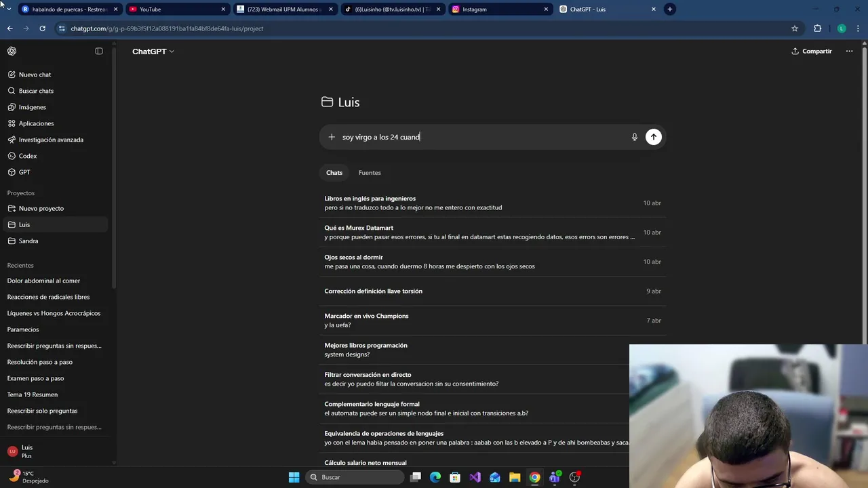
Task: Click microphone dictation icon
Action: coord(635,137)
